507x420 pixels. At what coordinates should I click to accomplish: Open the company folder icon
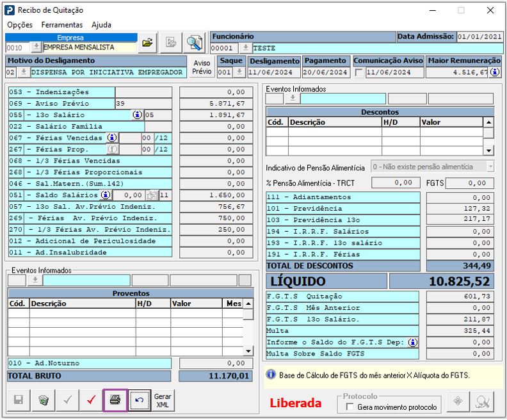tap(147, 42)
